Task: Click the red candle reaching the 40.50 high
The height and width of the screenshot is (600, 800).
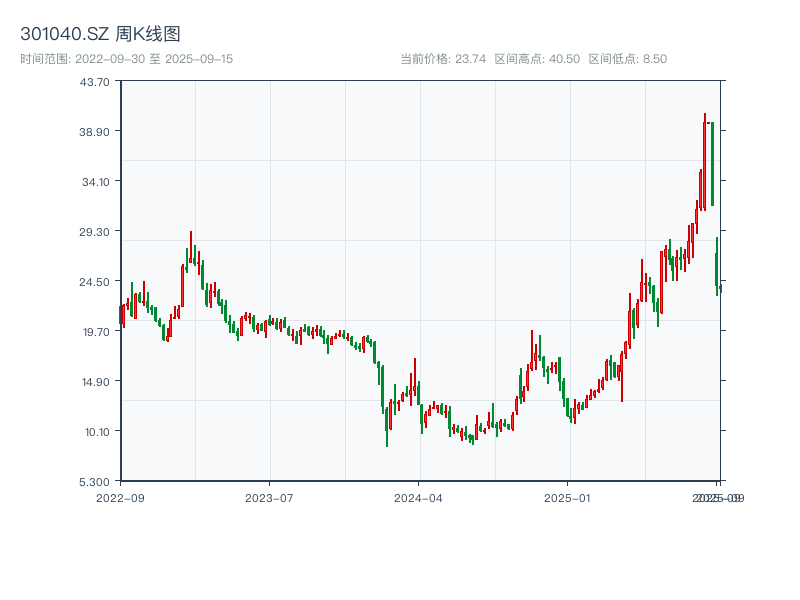Action: tap(705, 162)
